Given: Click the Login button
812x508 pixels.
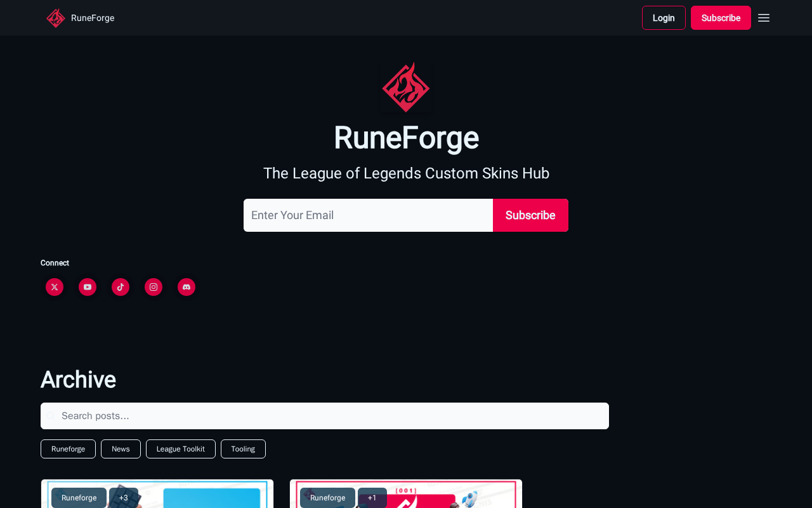Looking at the screenshot, I should coord(664,18).
